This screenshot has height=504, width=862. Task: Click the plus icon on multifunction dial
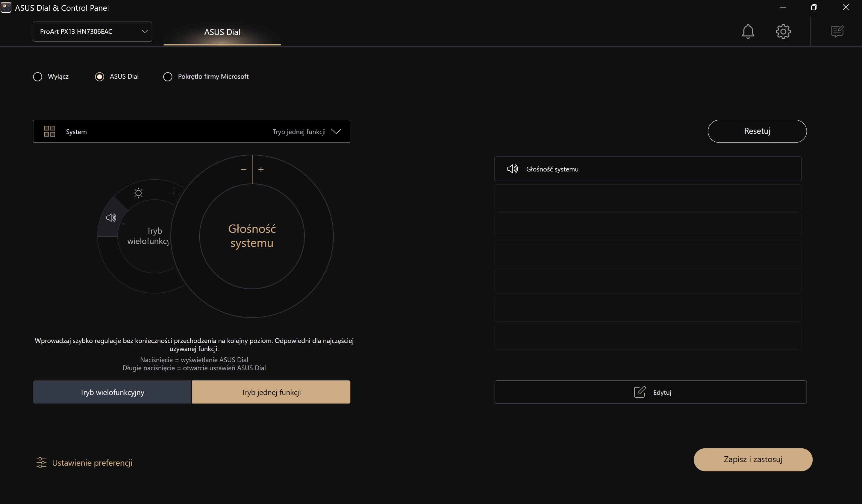click(x=174, y=193)
